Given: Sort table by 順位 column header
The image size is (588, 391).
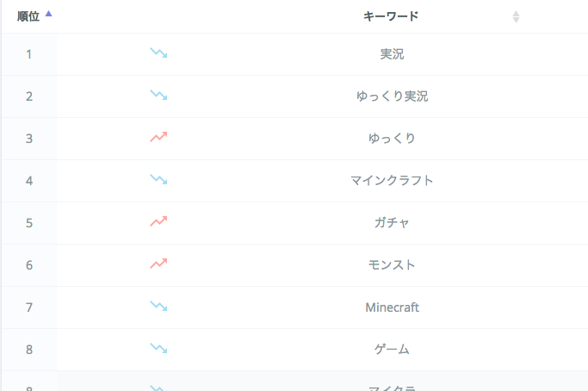Looking at the screenshot, I should point(28,16).
